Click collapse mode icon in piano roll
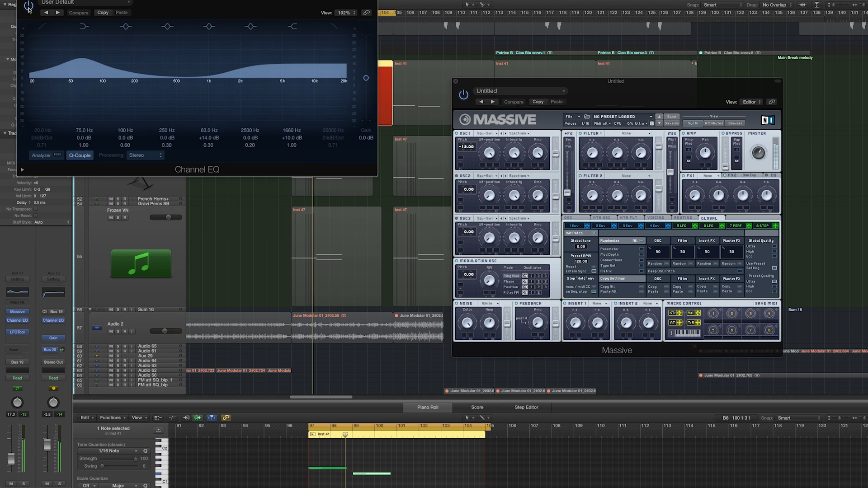The image size is (868, 488). point(158,418)
